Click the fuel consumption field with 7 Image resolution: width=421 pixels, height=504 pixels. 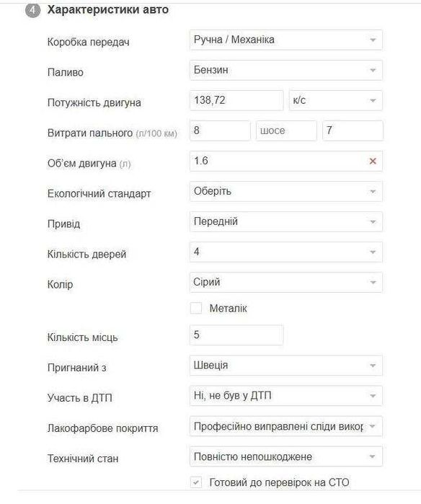353,131
